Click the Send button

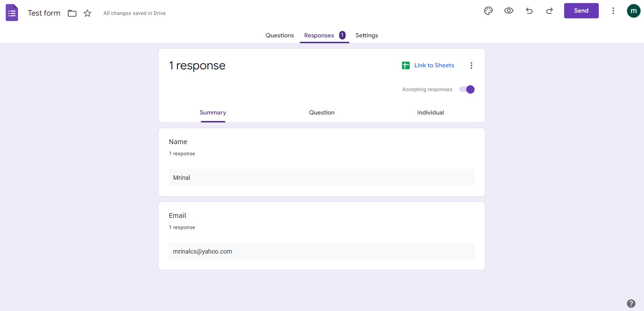coord(581,11)
